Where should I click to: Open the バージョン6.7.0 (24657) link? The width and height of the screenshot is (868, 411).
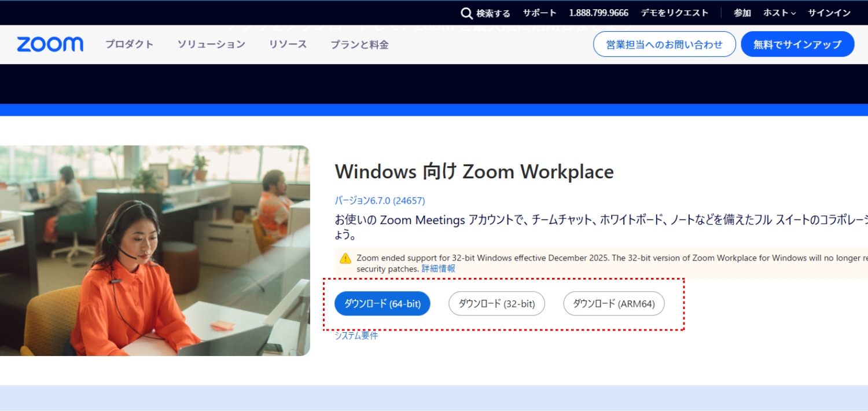point(380,201)
